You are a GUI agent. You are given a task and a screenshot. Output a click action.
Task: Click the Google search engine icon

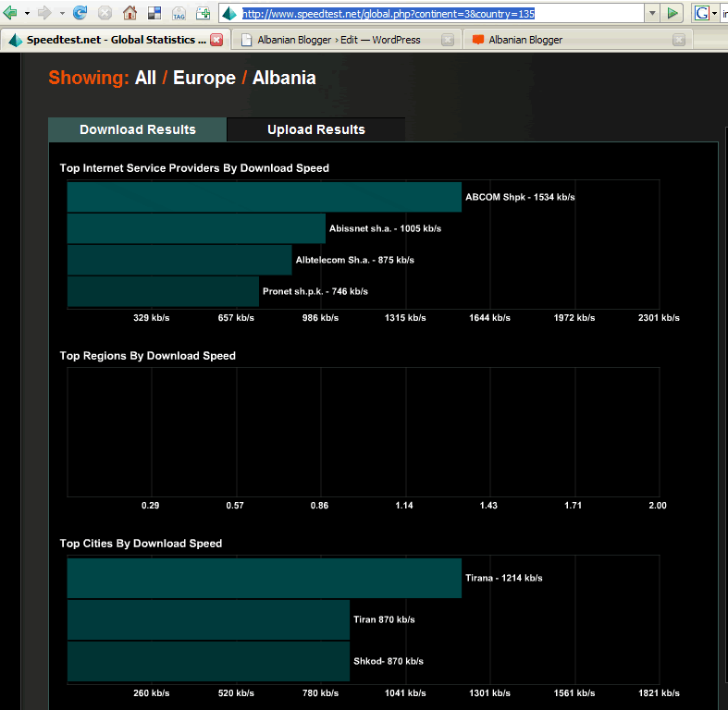[x=701, y=14]
